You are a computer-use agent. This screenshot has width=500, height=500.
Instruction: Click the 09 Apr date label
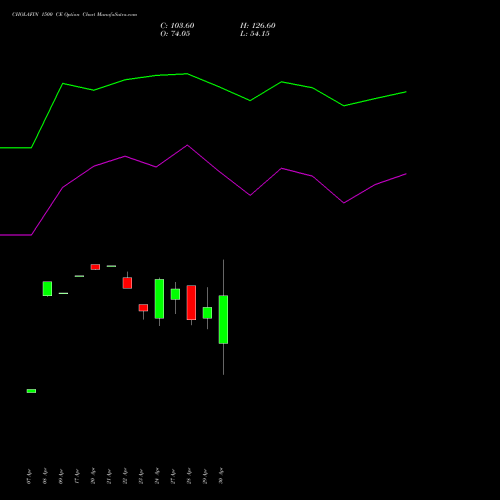[61, 477]
